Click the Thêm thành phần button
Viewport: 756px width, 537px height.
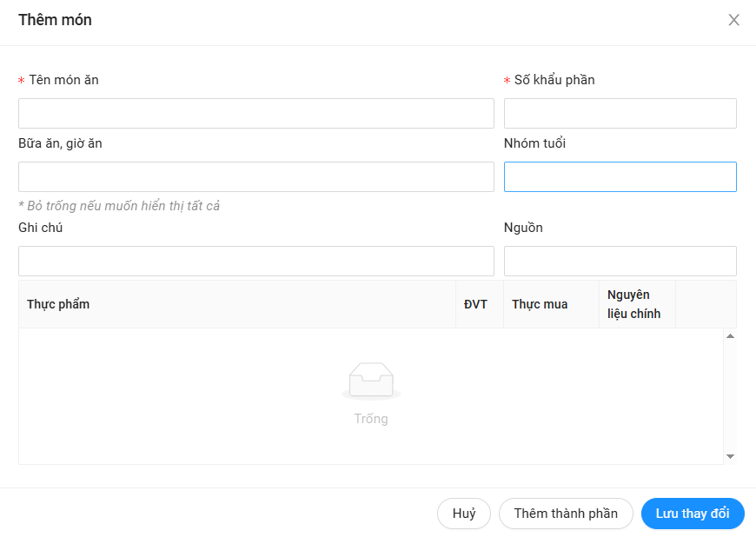tap(566, 514)
